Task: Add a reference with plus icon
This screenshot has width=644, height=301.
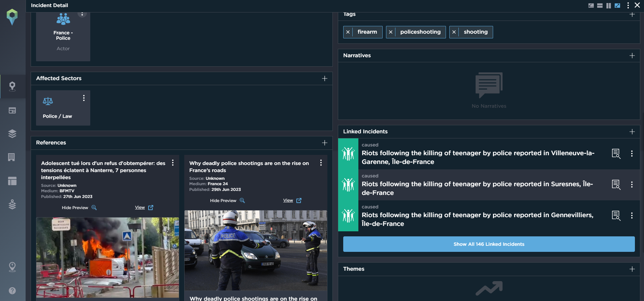Action: pyautogui.click(x=325, y=143)
